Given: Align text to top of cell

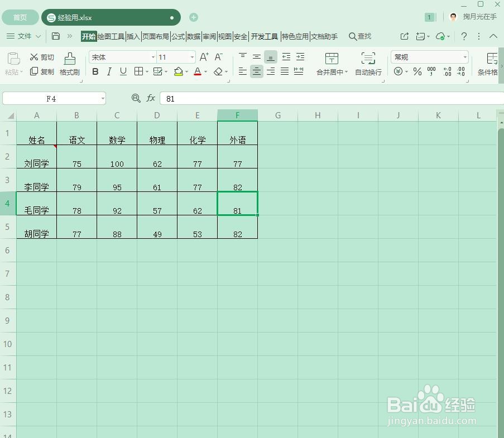Looking at the screenshot, I should (x=243, y=57).
